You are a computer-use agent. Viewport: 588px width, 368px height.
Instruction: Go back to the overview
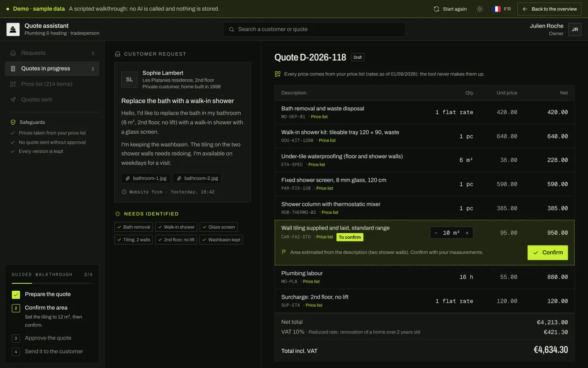coord(549,9)
